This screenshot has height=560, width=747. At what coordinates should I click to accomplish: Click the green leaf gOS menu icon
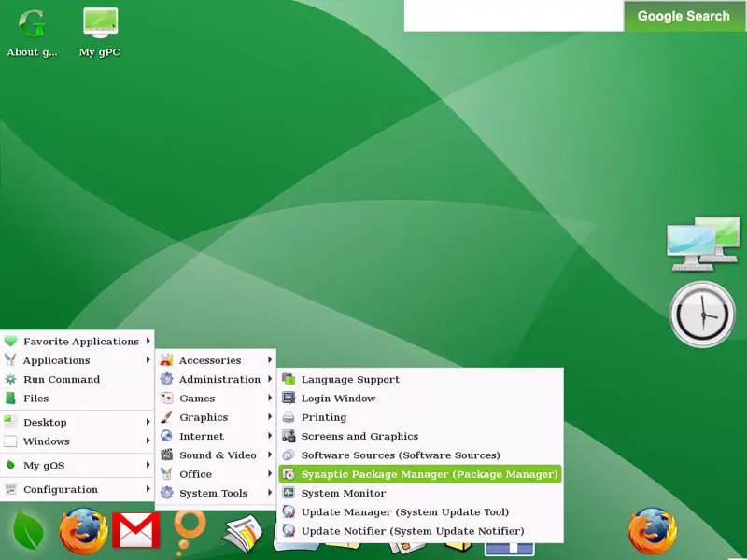[x=28, y=530]
